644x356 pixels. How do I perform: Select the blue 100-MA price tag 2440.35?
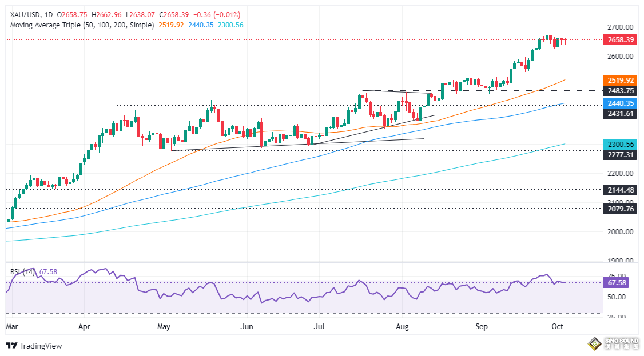[x=620, y=103]
